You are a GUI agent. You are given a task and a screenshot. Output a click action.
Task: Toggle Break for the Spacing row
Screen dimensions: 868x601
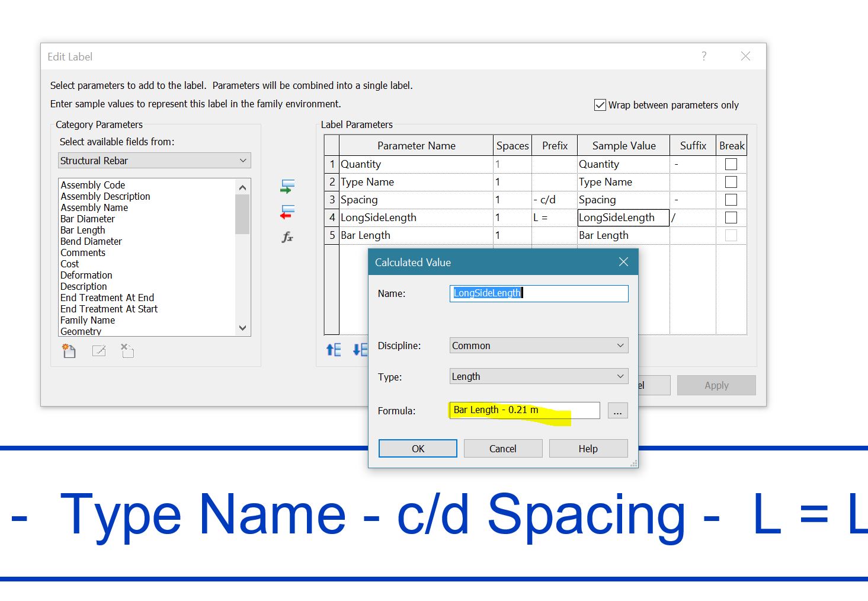pos(731,200)
